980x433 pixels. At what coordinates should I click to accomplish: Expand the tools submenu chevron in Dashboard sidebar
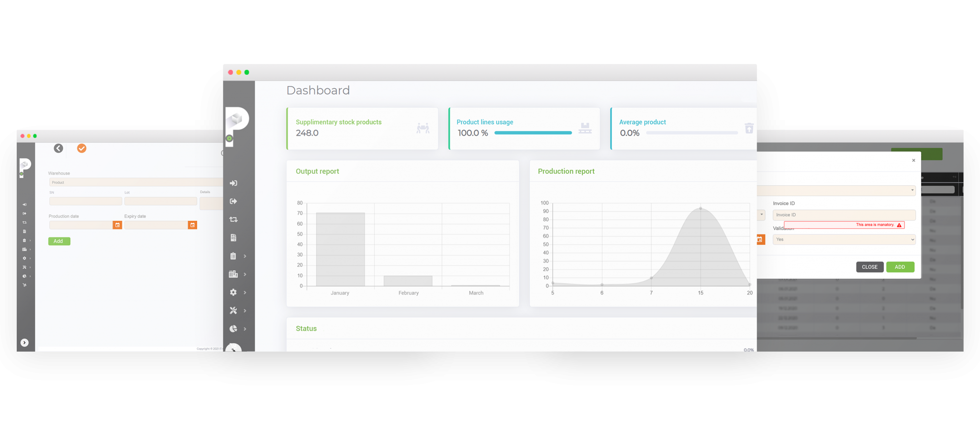click(245, 311)
